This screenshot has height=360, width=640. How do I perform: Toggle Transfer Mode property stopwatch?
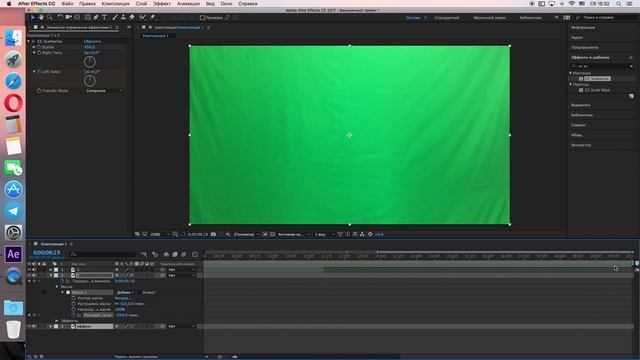(x=39, y=91)
